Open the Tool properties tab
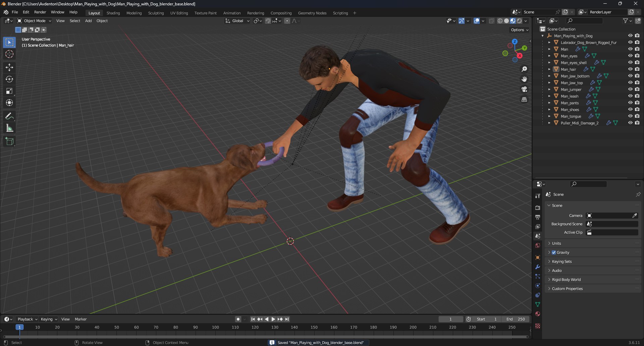This screenshot has width=644, height=346. point(538,196)
